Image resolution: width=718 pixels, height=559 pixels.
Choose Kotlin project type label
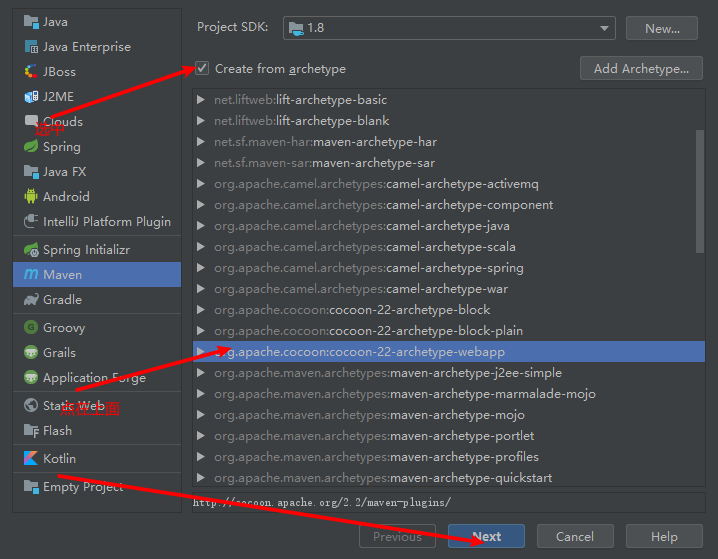[x=60, y=458]
